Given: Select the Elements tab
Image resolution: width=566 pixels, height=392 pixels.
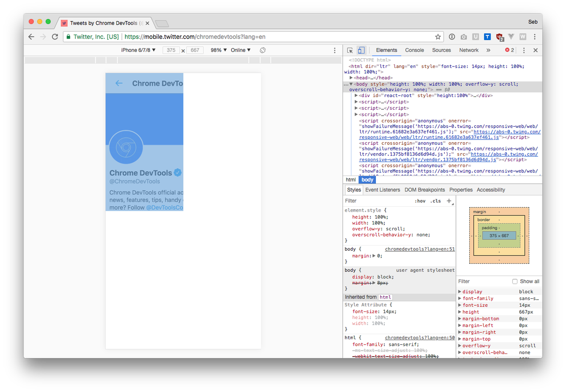Looking at the screenshot, I should [x=387, y=50].
